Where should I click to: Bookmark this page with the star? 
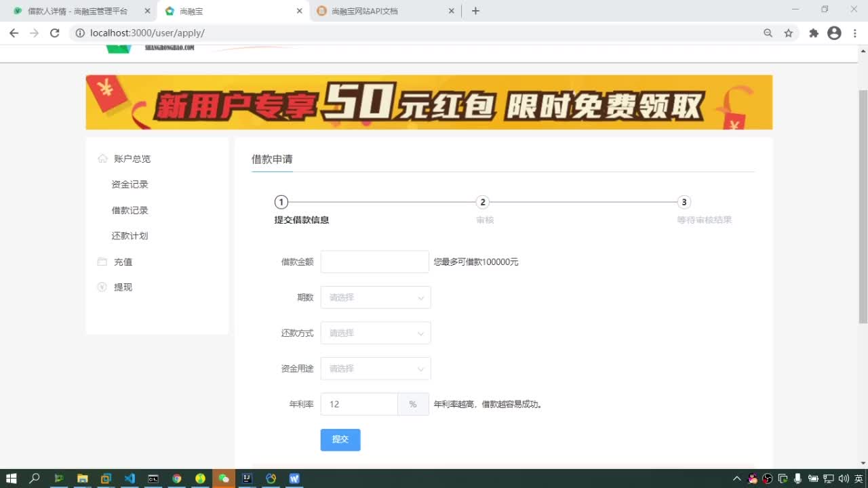click(789, 33)
